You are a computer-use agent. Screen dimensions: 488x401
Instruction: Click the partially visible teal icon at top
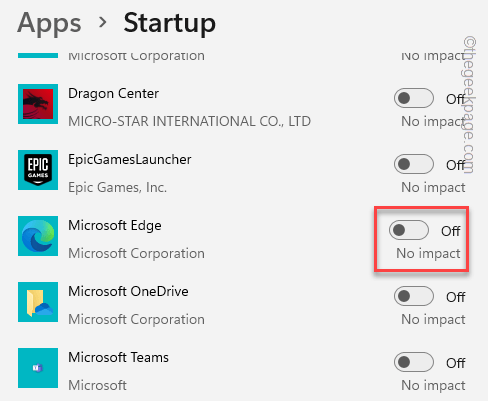38,55
